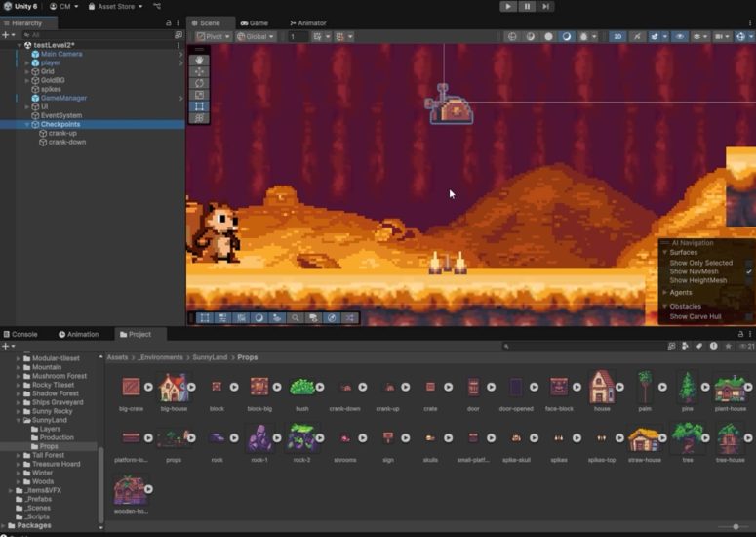Open the Animation tab

[79, 334]
